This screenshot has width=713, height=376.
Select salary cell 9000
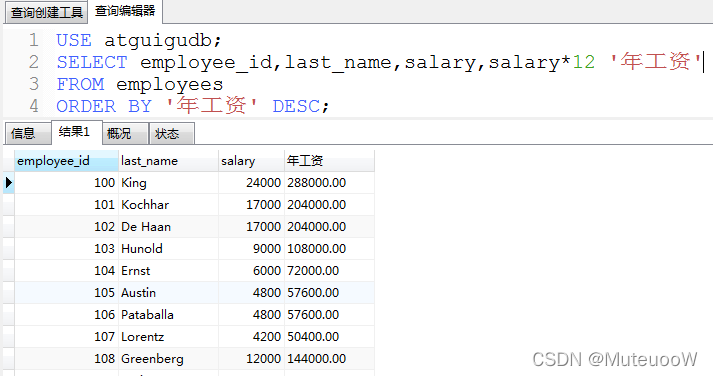click(x=251, y=249)
